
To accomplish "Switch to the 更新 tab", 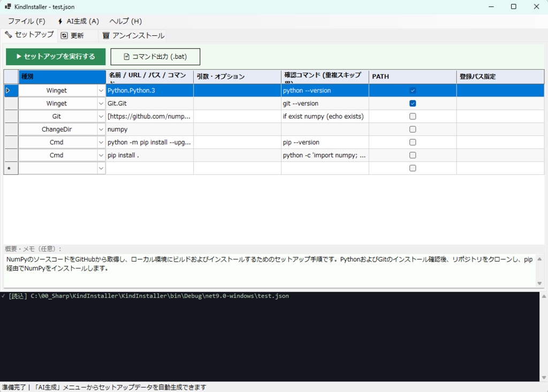I will tap(75, 34).
